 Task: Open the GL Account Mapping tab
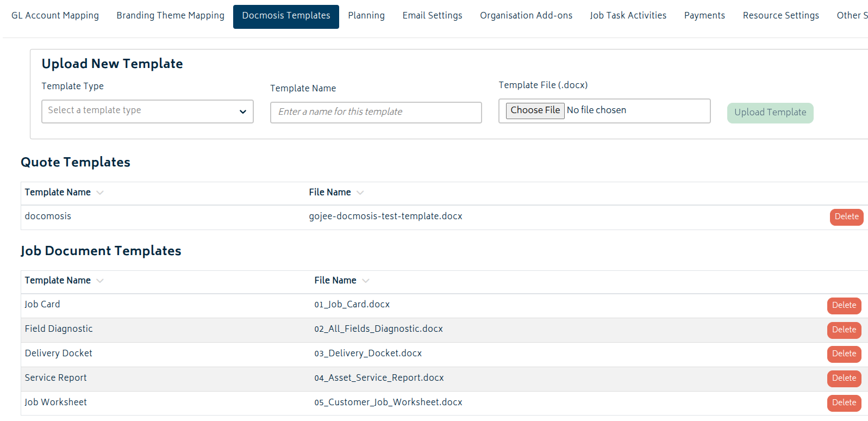point(55,16)
